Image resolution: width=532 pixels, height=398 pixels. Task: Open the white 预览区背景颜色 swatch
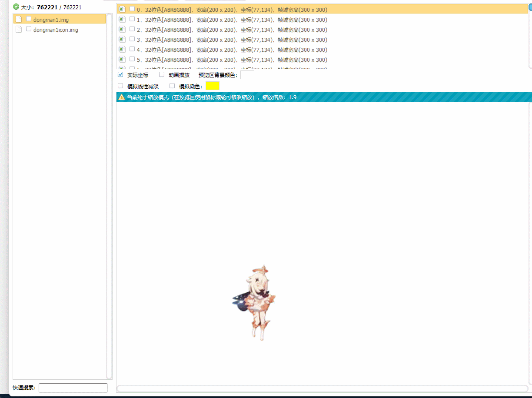pos(247,75)
